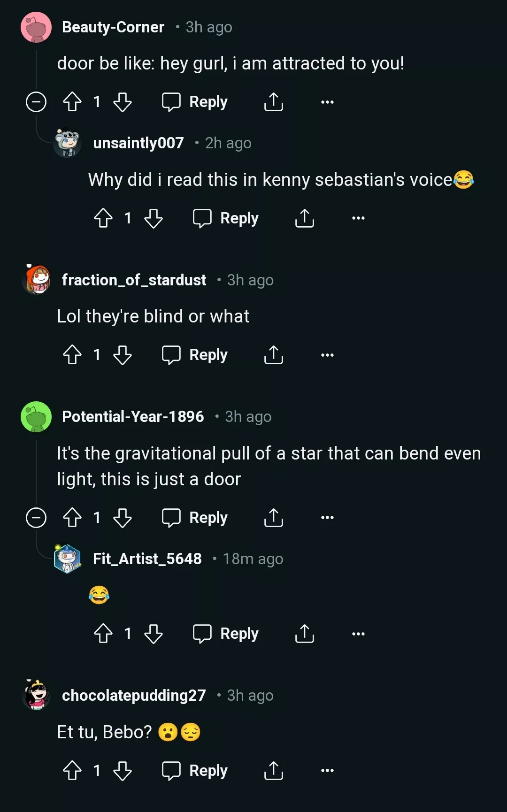507x812 pixels.
Task: Open unsaintly007's user profile
Action: point(138,143)
